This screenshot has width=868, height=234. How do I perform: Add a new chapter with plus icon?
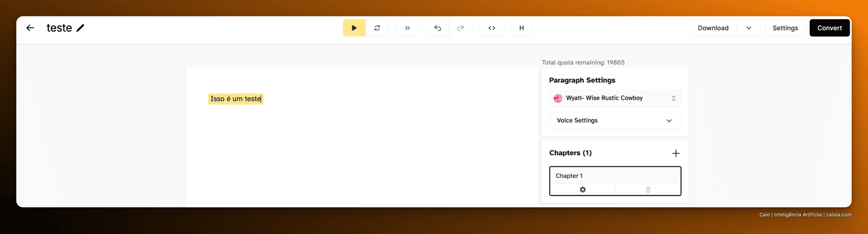tap(676, 153)
